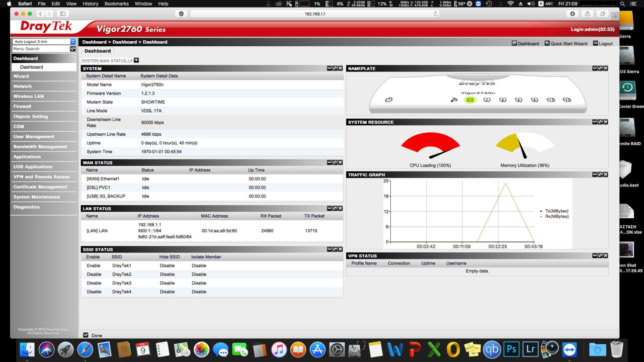Open Bandwidth Management in sidebar
Image resolution: width=644 pixels, height=362 pixels.
point(44,146)
